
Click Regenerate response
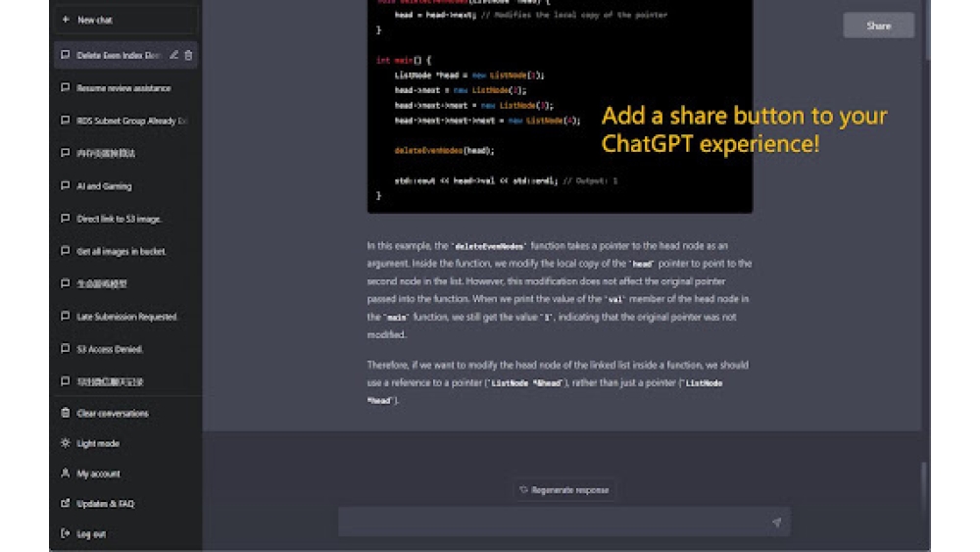(563, 490)
